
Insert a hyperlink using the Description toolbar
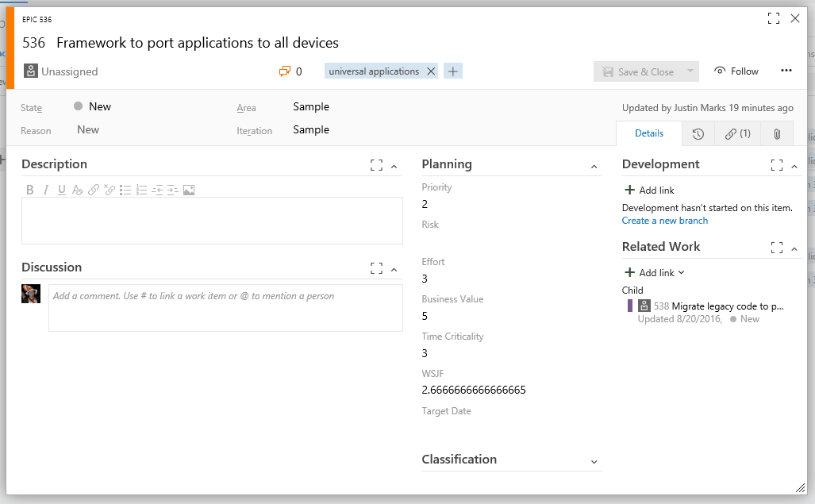point(94,189)
